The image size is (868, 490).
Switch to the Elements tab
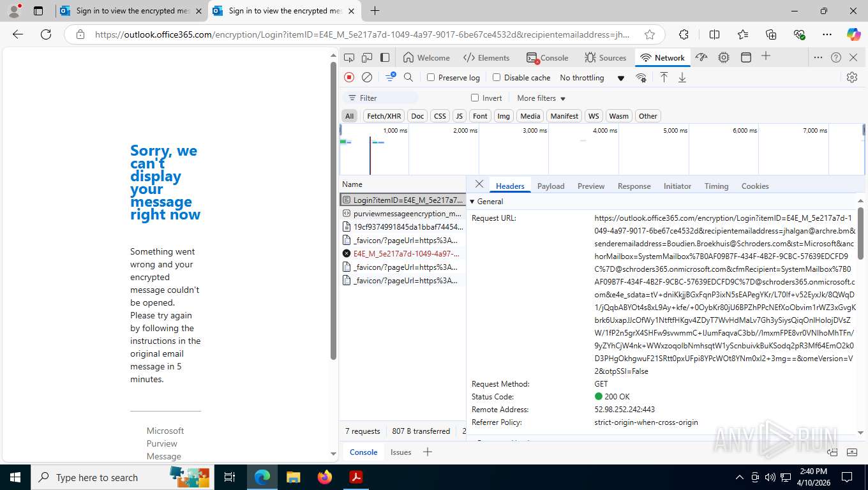click(486, 57)
